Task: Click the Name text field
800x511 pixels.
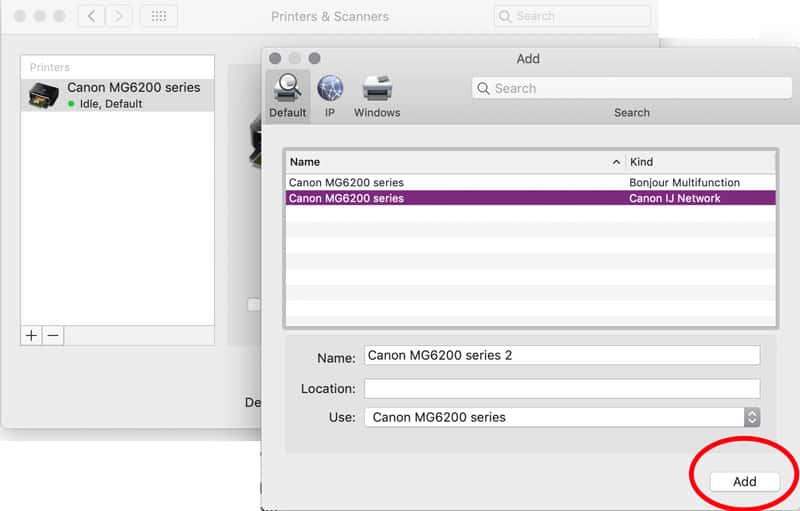Action: pos(561,355)
